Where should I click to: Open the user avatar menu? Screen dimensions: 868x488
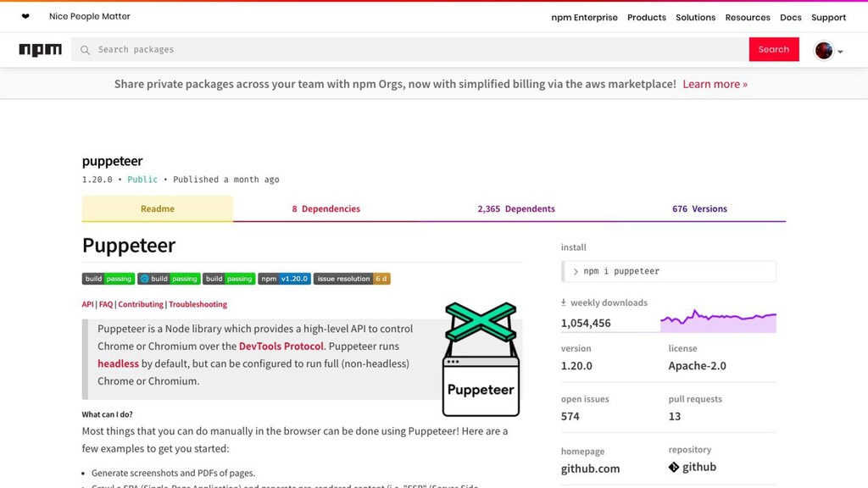click(827, 50)
